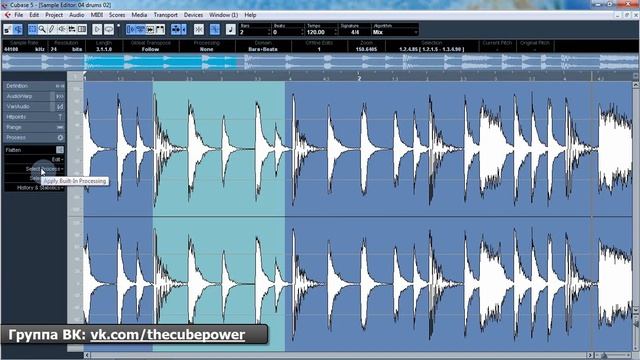Toggle Solo Editor button in toolbar
Screen dimensions: 640x360
click(x=8, y=29)
